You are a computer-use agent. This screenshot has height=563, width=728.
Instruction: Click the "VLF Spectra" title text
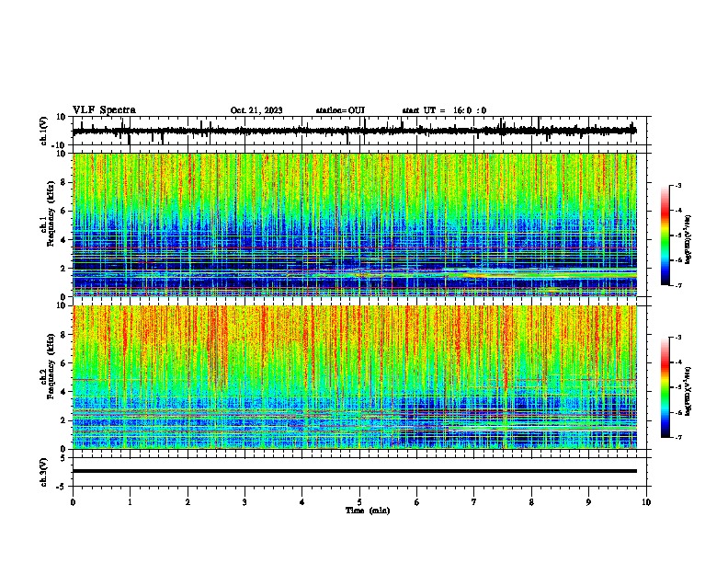(104, 110)
